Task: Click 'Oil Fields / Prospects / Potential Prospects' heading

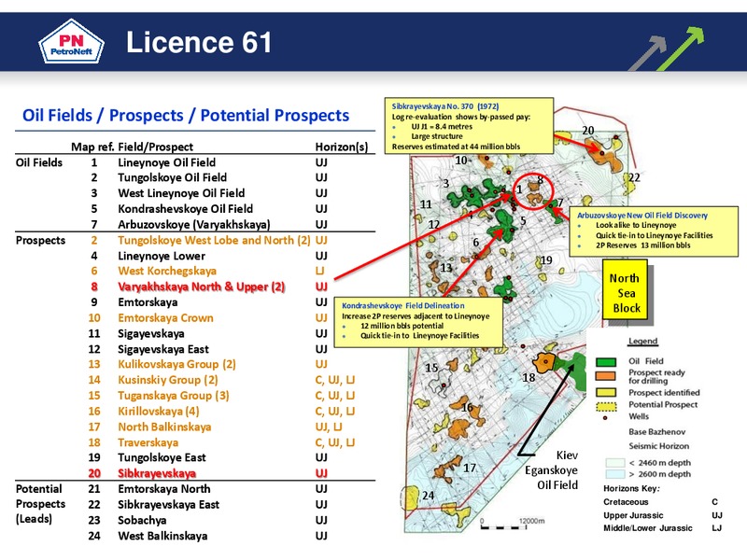Action: [x=186, y=115]
